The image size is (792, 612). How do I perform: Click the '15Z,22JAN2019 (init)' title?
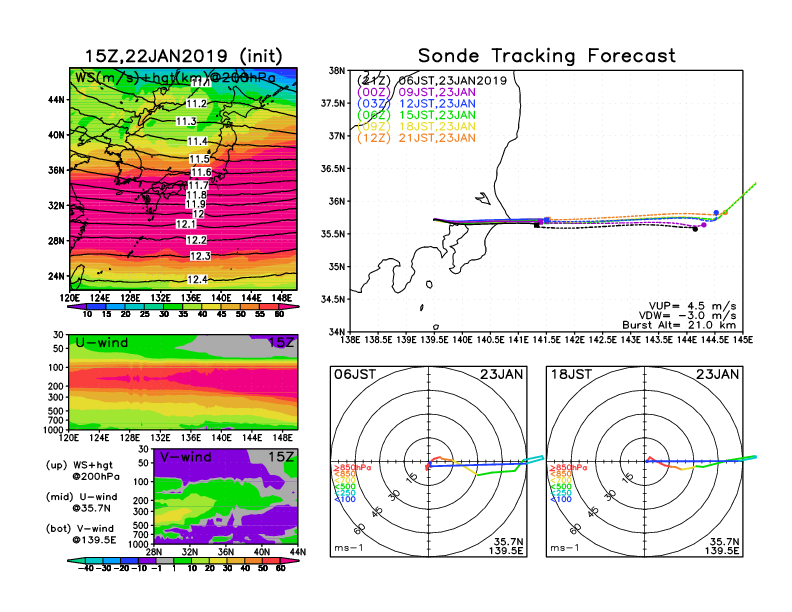click(x=183, y=56)
